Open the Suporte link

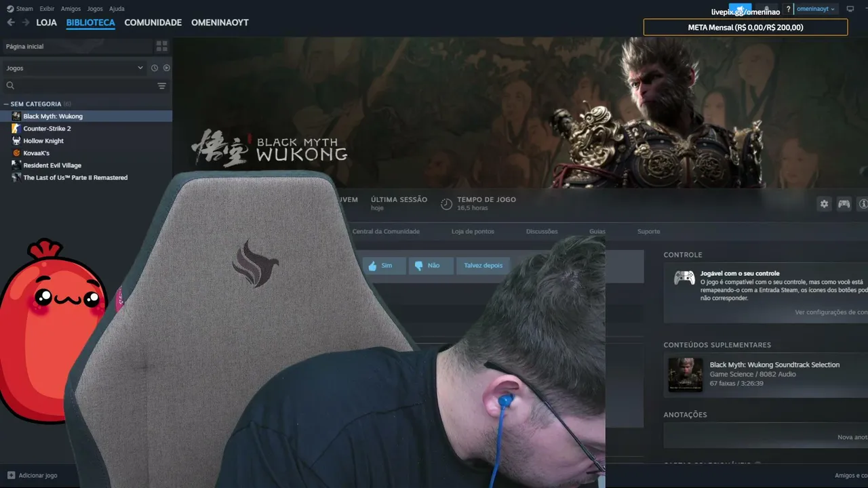[648, 232]
